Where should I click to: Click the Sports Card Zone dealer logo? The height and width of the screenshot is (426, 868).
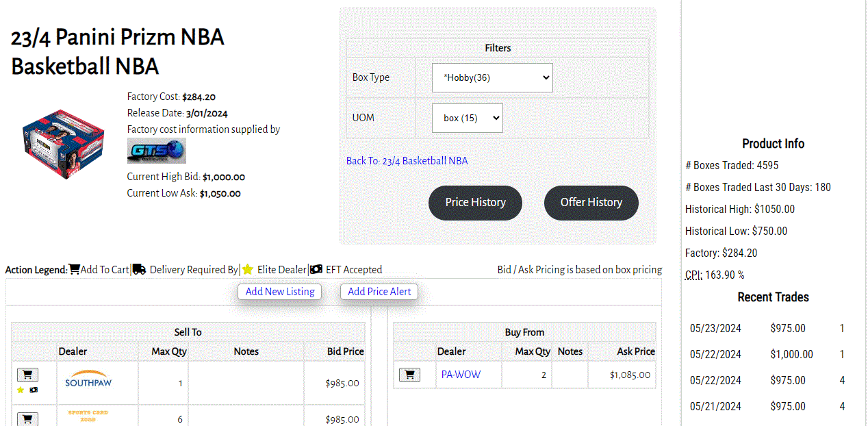click(x=88, y=415)
